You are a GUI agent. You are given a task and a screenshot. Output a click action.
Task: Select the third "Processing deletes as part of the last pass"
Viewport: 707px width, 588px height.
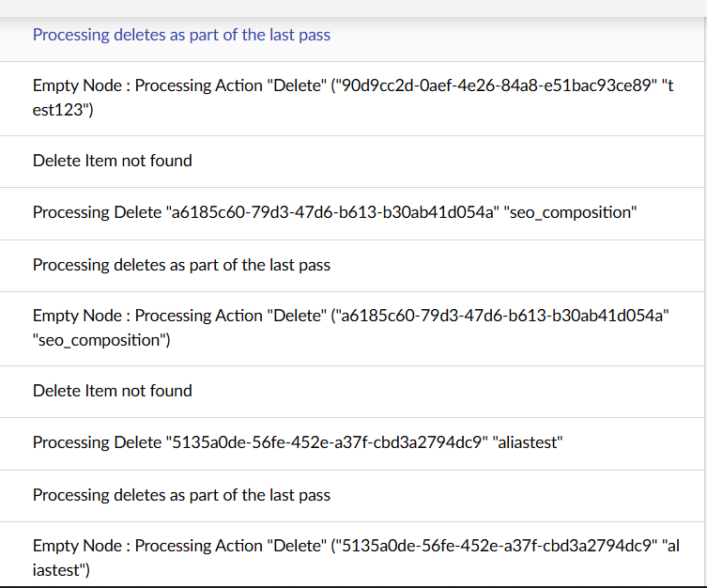click(x=181, y=495)
